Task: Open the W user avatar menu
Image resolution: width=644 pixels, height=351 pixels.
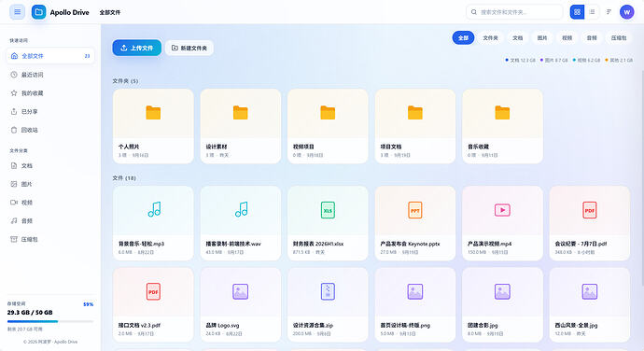Action: (x=627, y=12)
